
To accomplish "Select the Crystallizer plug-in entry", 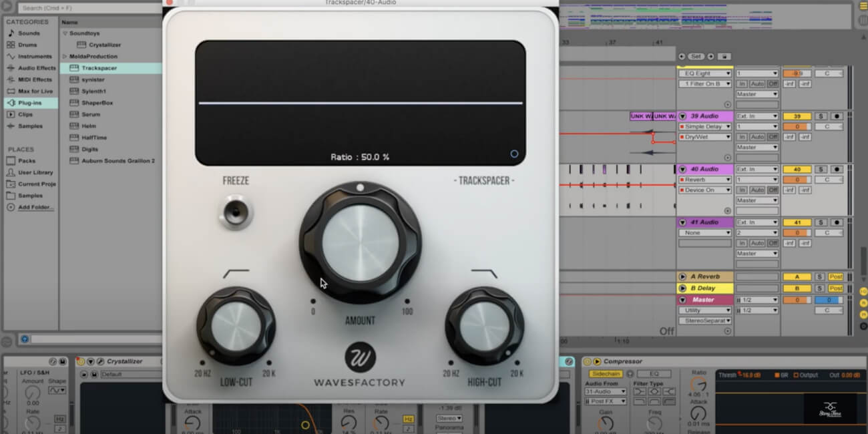I will [105, 45].
